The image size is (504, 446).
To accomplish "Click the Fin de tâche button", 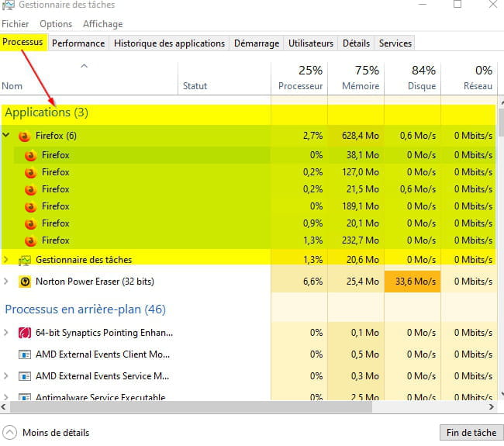I will (471, 433).
